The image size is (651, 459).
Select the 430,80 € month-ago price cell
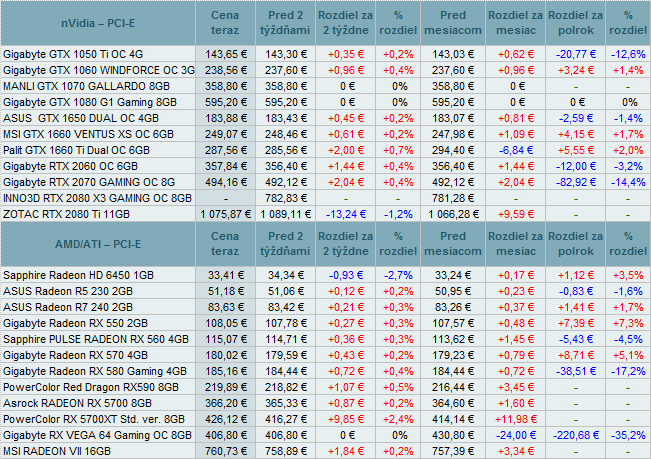pos(453,435)
